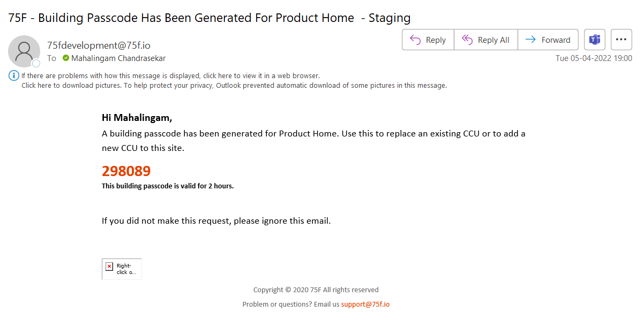Click the blocked image placeholder
Viewport: 644px width, 335px height.
(122, 269)
